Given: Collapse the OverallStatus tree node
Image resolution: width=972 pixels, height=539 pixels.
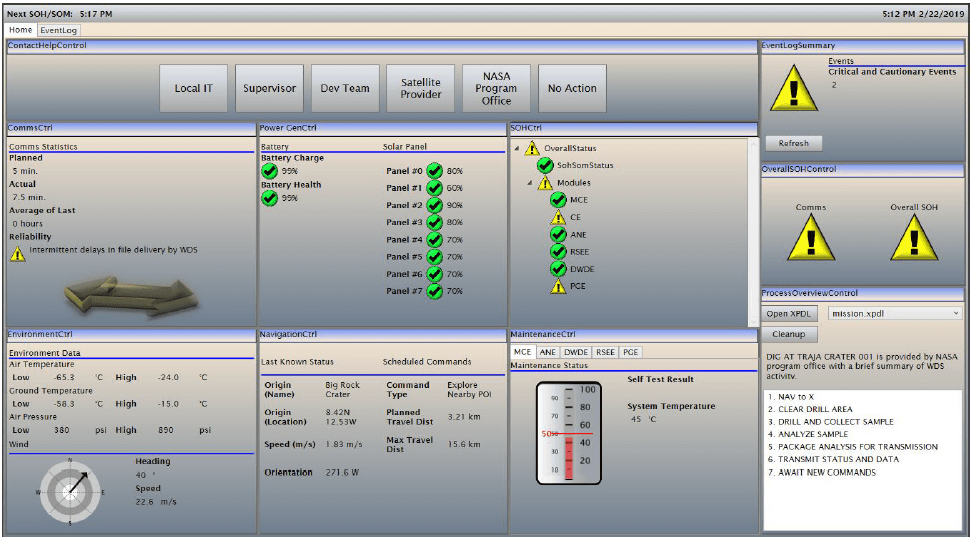Looking at the screenshot, I should (517, 149).
